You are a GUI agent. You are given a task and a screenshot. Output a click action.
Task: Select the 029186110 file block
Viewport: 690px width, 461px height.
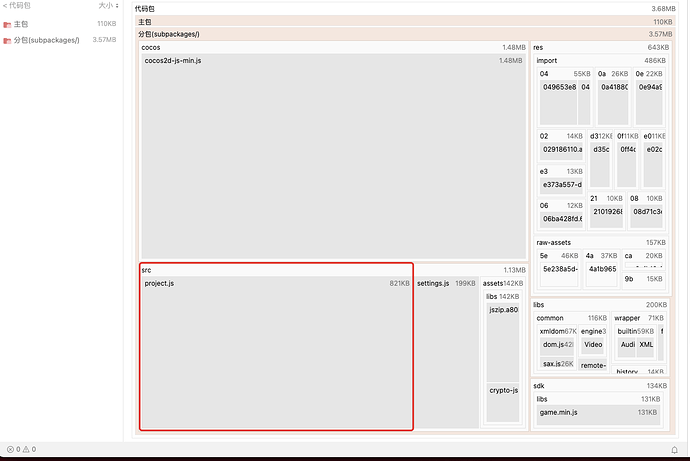tap(561, 151)
